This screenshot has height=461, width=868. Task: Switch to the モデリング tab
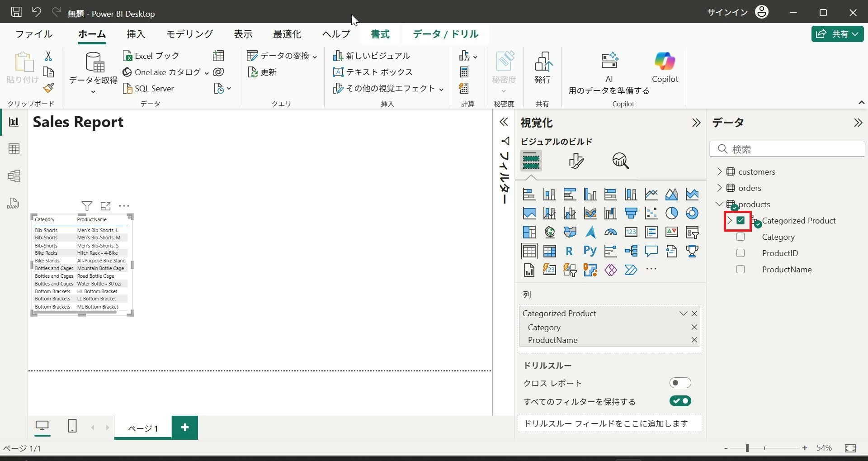point(189,34)
